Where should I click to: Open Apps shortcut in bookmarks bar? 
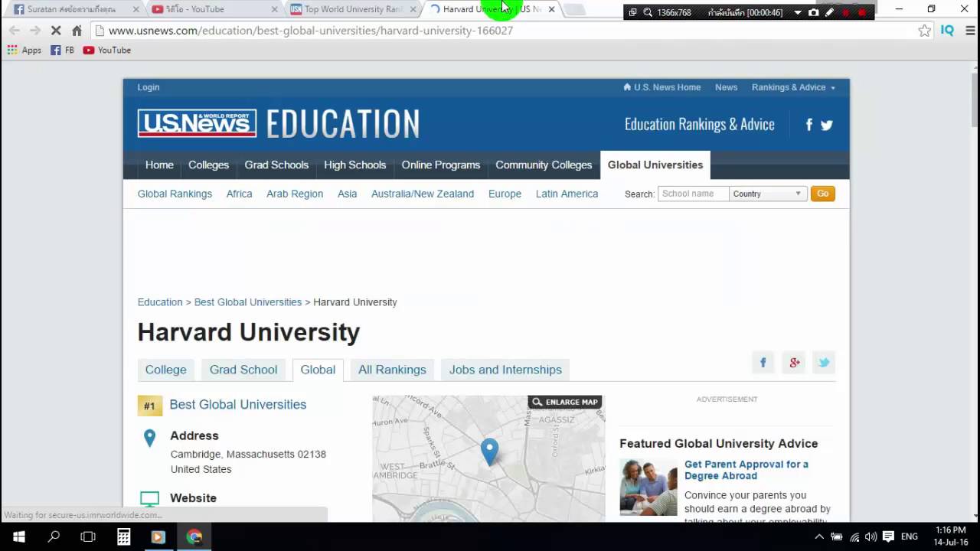tap(24, 50)
